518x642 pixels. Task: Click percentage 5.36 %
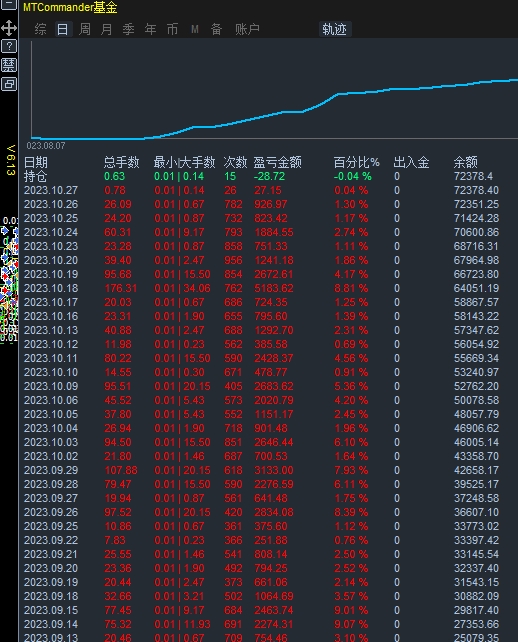click(351, 386)
